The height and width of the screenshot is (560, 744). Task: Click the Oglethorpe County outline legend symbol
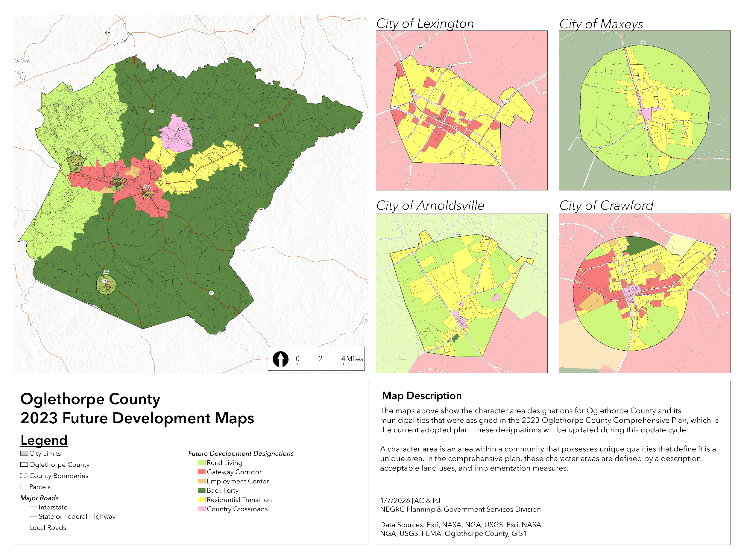click(24, 464)
